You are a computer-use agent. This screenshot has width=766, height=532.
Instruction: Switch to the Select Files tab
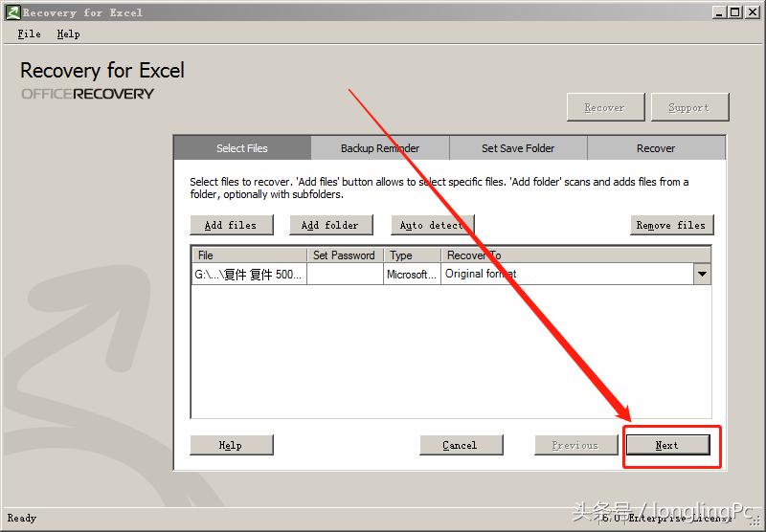coord(242,148)
